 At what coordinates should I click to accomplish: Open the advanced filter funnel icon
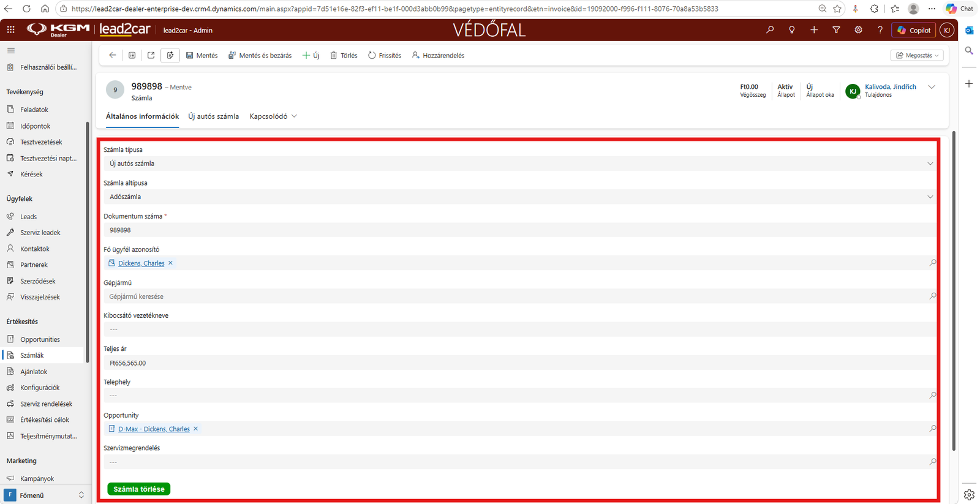[x=836, y=30]
